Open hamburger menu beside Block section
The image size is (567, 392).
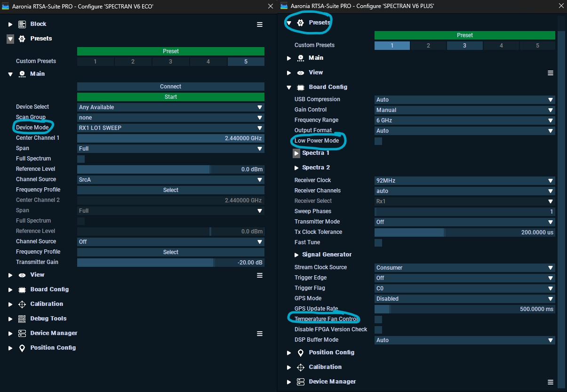coord(260,24)
